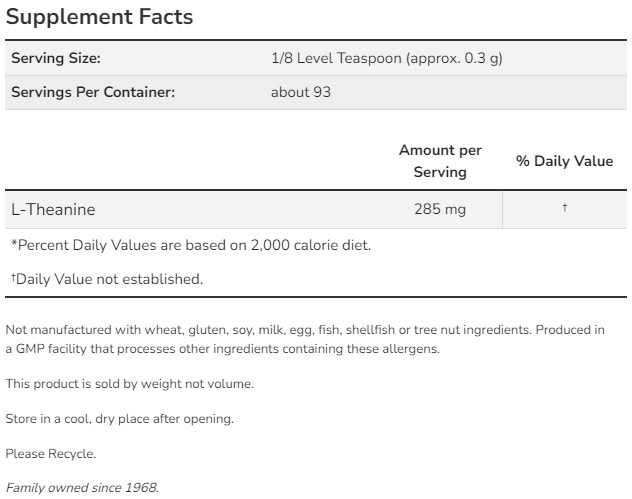Click the % Daily Value column header
632x499 pixels.
564,161
